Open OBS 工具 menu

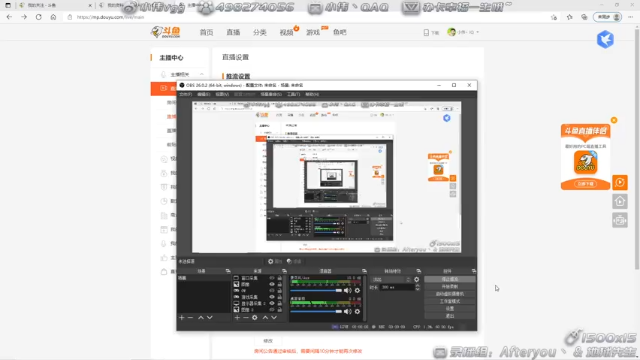[293, 94]
